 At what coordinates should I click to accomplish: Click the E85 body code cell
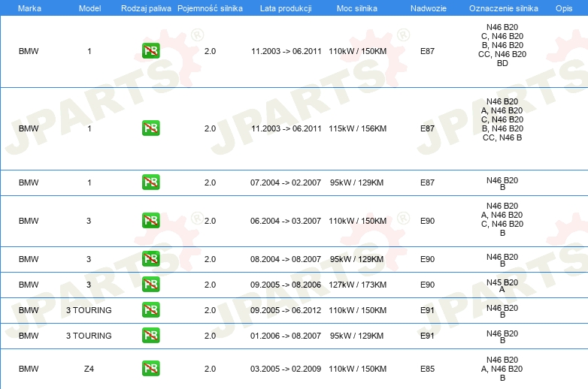click(x=428, y=369)
